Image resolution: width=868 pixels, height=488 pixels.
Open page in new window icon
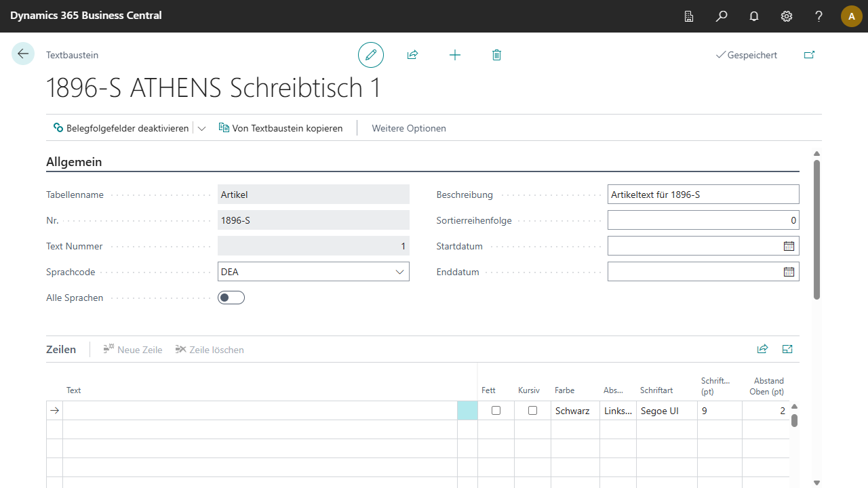(809, 55)
